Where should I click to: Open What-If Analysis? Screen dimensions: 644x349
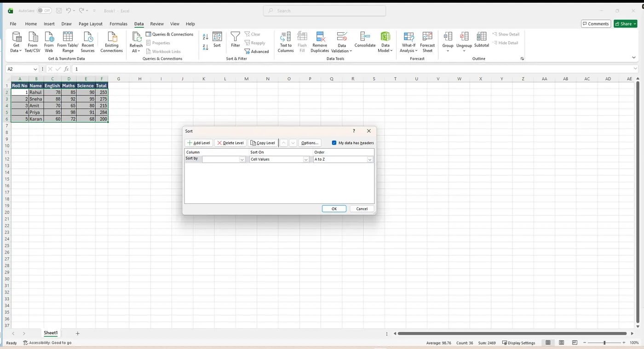tap(408, 42)
